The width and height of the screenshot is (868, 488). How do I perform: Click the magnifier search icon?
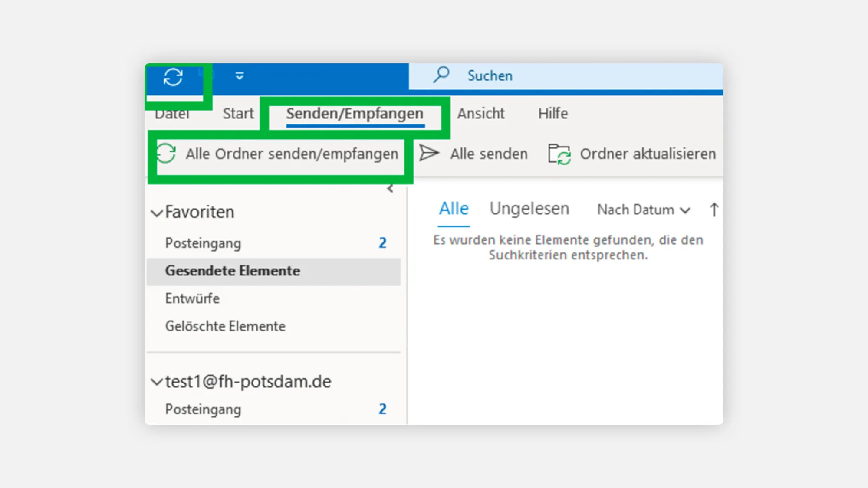pos(441,75)
